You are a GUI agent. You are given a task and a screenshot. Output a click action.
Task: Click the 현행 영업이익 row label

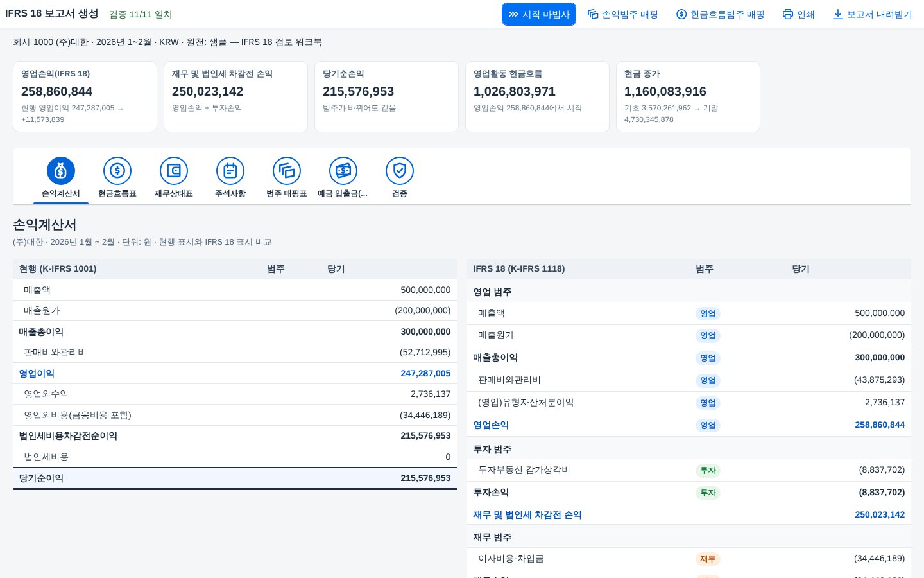pyautogui.click(x=37, y=373)
